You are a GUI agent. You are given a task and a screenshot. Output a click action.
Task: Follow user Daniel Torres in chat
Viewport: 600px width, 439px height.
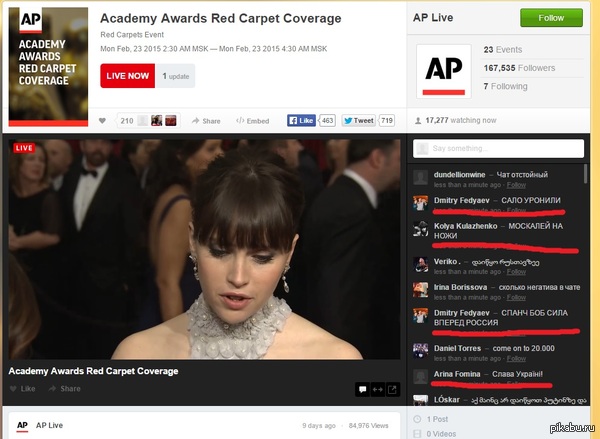pos(516,360)
